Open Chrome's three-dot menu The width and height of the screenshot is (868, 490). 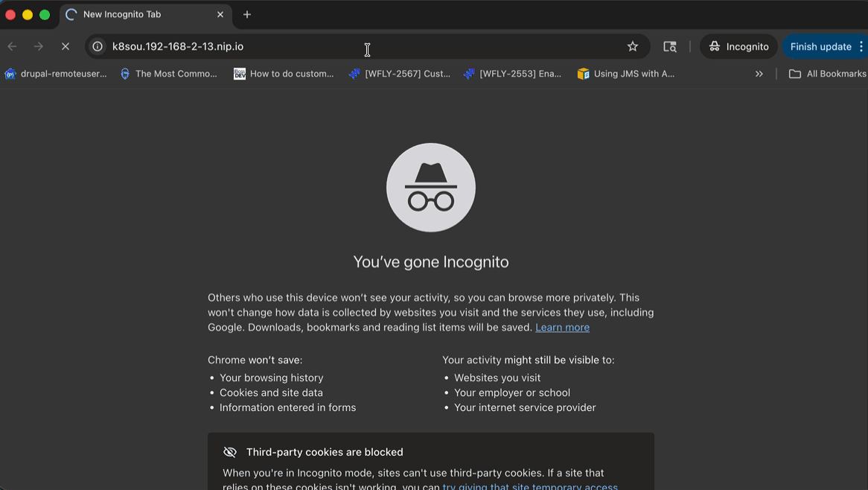pos(861,46)
